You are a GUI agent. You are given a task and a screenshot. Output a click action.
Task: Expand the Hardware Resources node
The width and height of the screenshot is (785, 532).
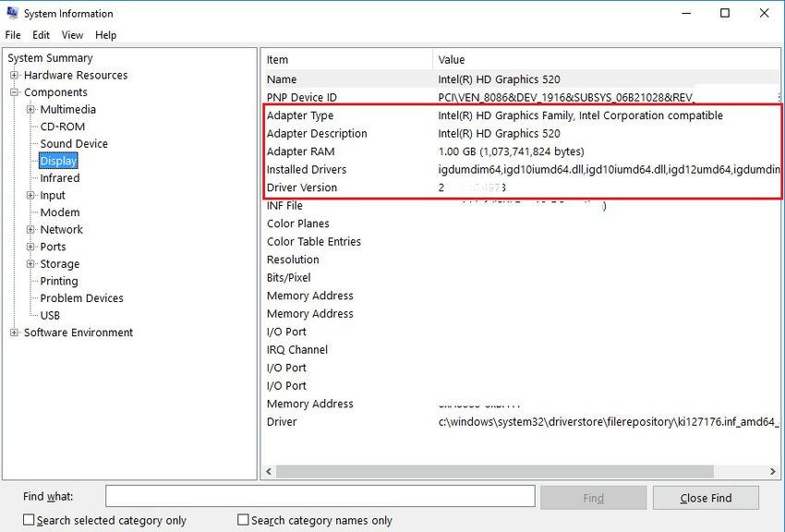14,75
